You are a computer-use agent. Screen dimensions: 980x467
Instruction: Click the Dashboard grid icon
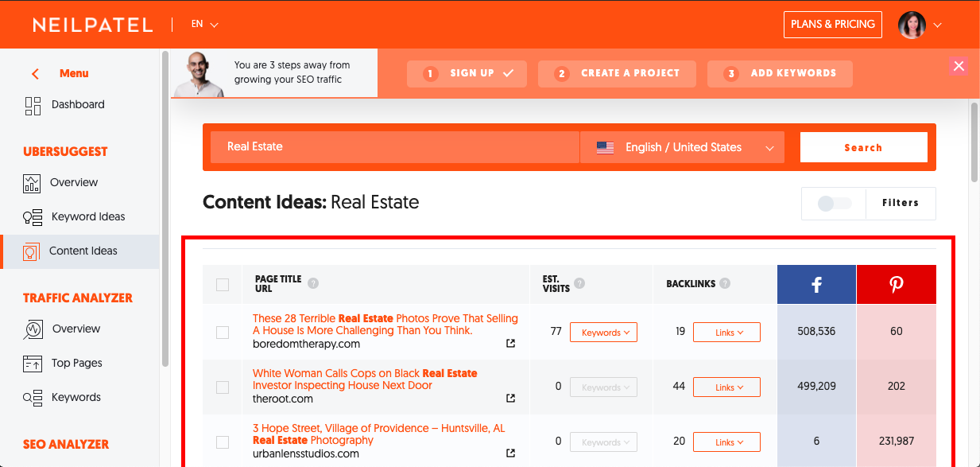[33, 105]
